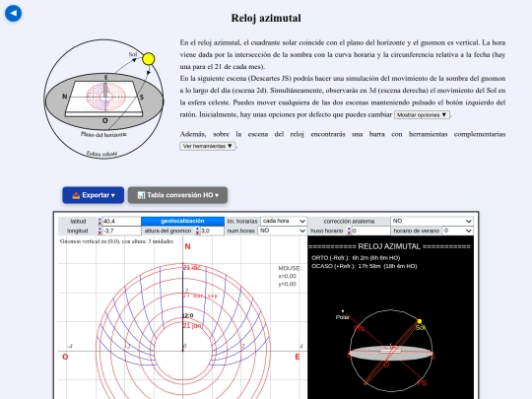
Task: Open the Ver herramientas dropdown
Action: (x=208, y=146)
